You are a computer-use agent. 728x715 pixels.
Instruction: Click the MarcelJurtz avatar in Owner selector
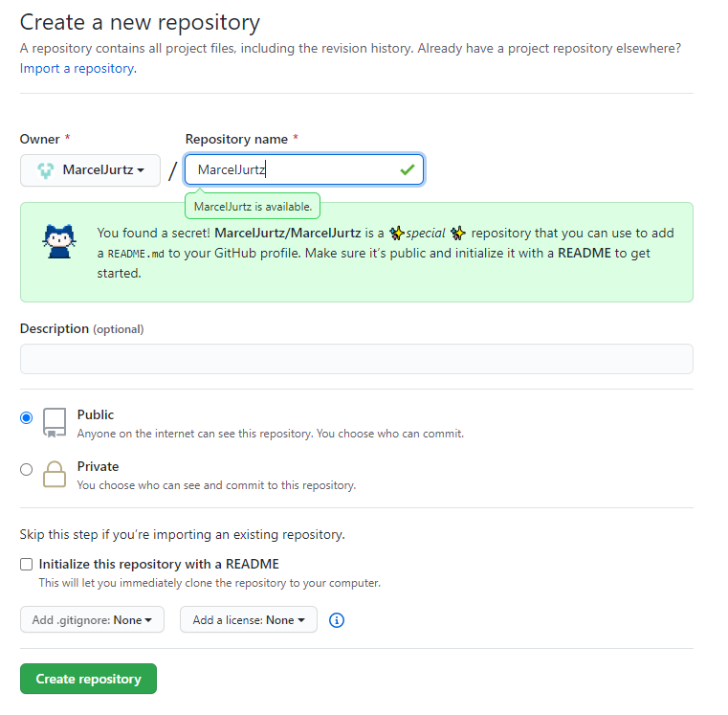coord(46,170)
